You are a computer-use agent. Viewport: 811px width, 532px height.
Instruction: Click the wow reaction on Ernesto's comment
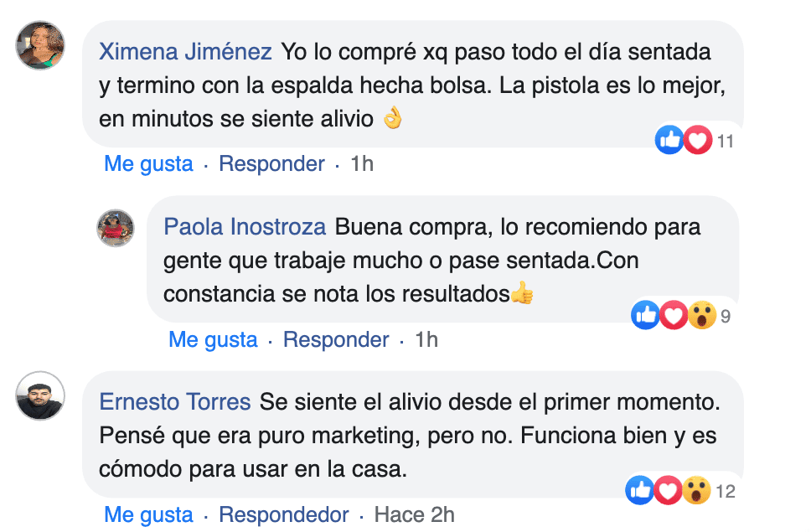coord(696,491)
